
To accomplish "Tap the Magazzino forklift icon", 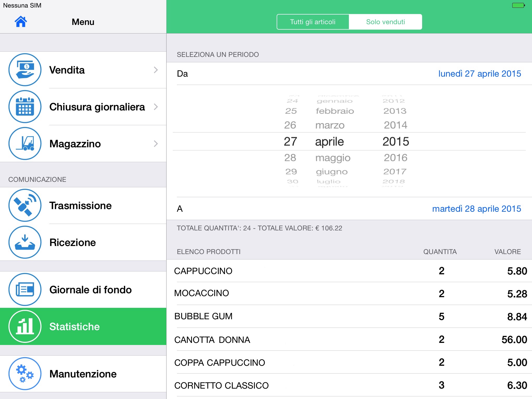I will click(25, 143).
